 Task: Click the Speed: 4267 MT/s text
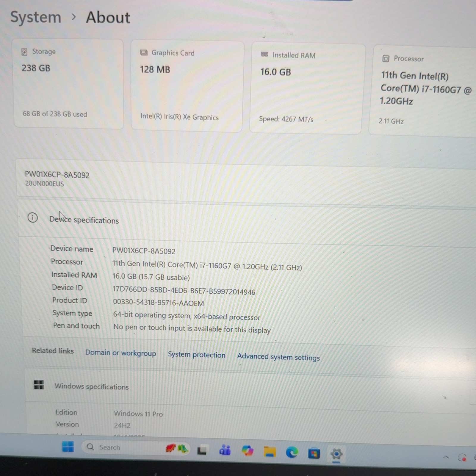pyautogui.click(x=286, y=119)
